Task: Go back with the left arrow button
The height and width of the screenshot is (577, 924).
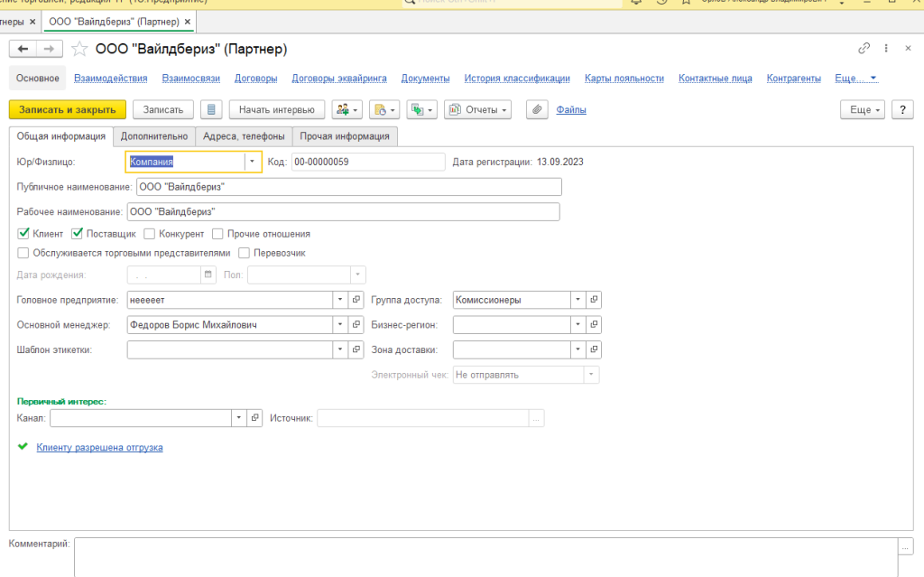Action: pos(23,49)
